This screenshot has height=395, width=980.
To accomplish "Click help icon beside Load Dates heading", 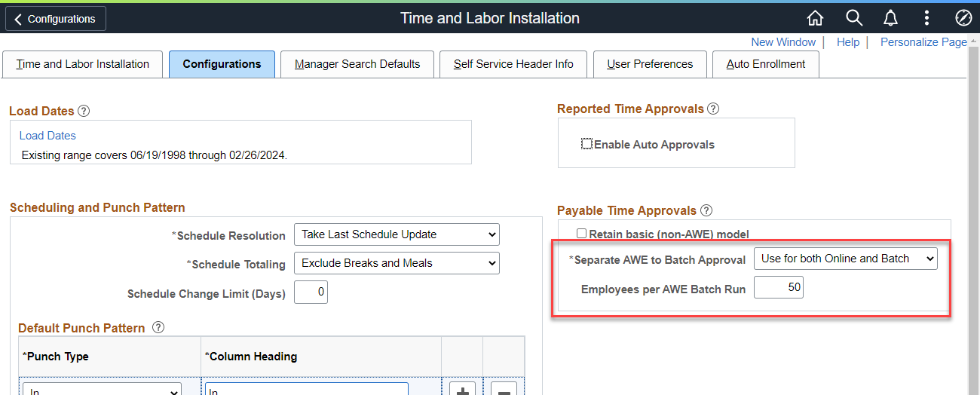I will (84, 111).
